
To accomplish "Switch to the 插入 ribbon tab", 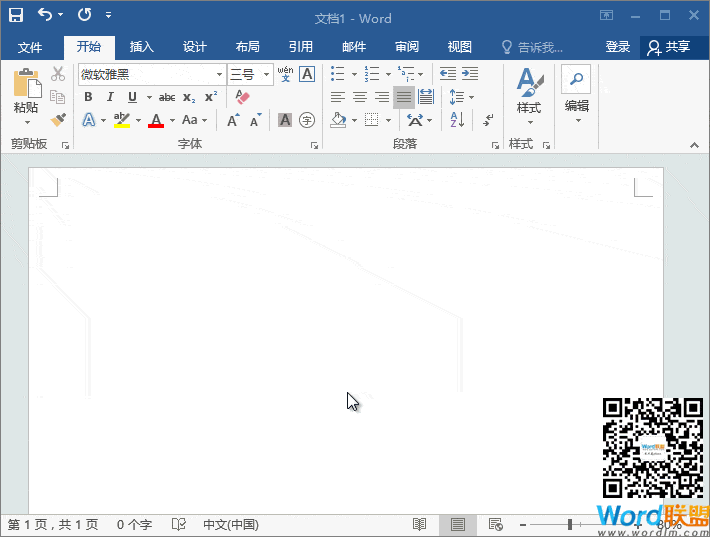I will (x=142, y=47).
